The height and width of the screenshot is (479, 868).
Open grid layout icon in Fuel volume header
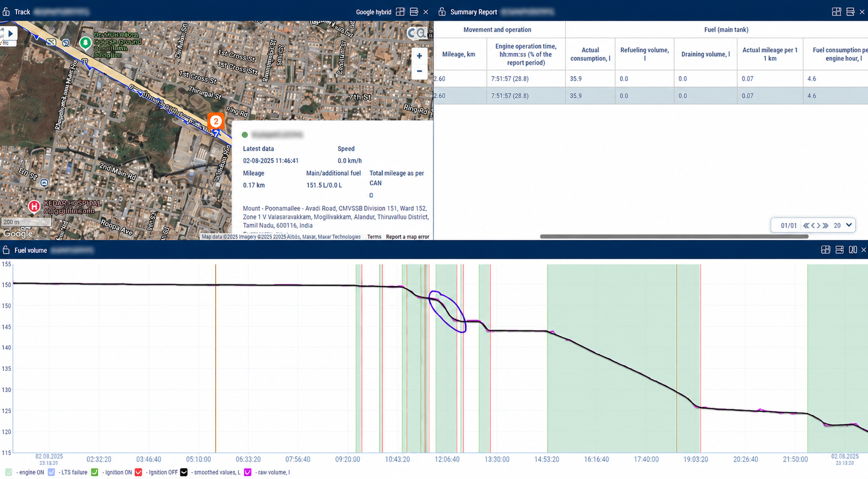(826, 250)
